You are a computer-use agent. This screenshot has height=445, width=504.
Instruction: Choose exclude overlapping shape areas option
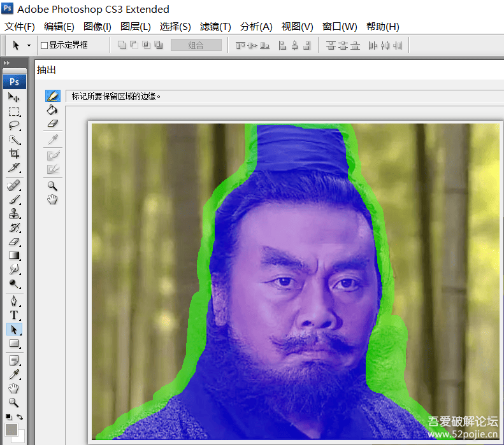click(159, 45)
